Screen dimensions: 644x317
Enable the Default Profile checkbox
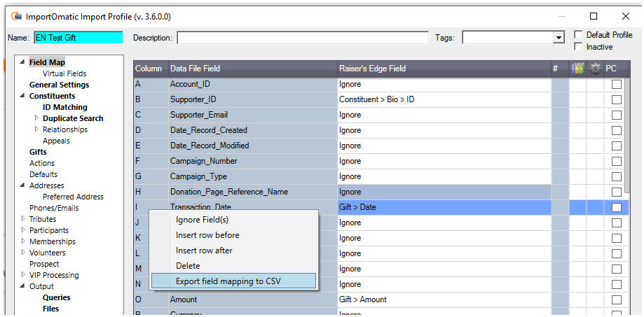click(578, 35)
